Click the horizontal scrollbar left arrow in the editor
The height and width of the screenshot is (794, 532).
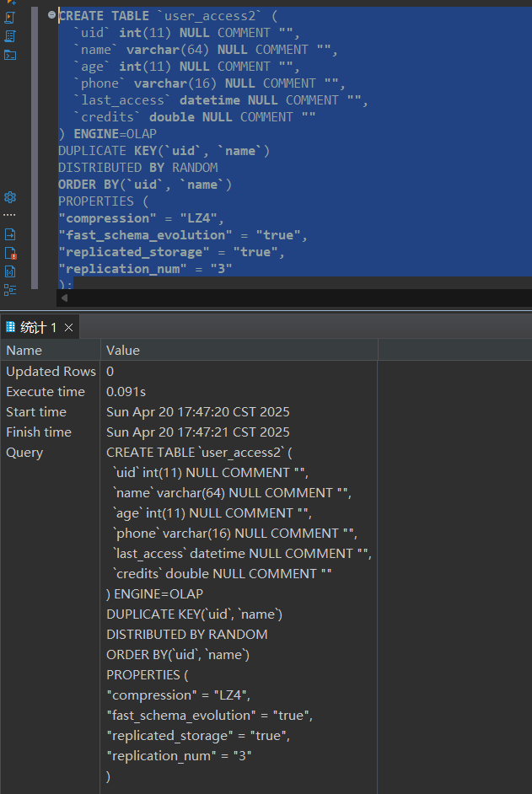tap(64, 298)
